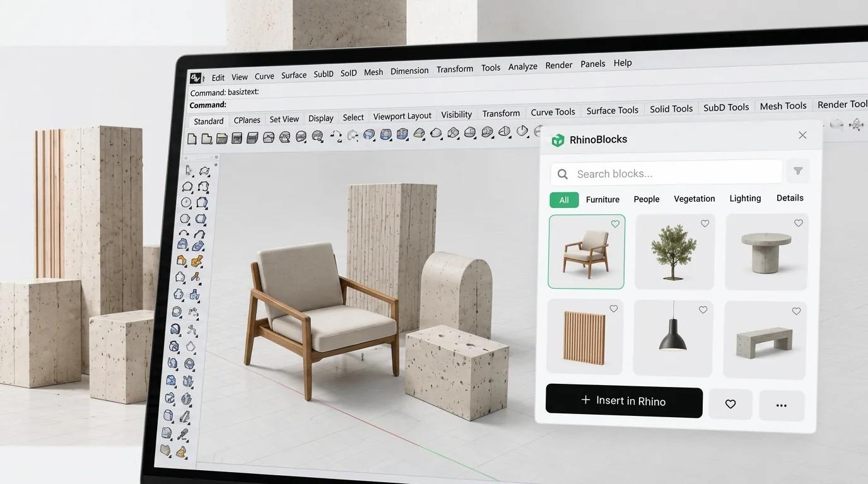Click the Insert in Rhino button
Screen dimensions: 868x484
pyautogui.click(x=624, y=401)
